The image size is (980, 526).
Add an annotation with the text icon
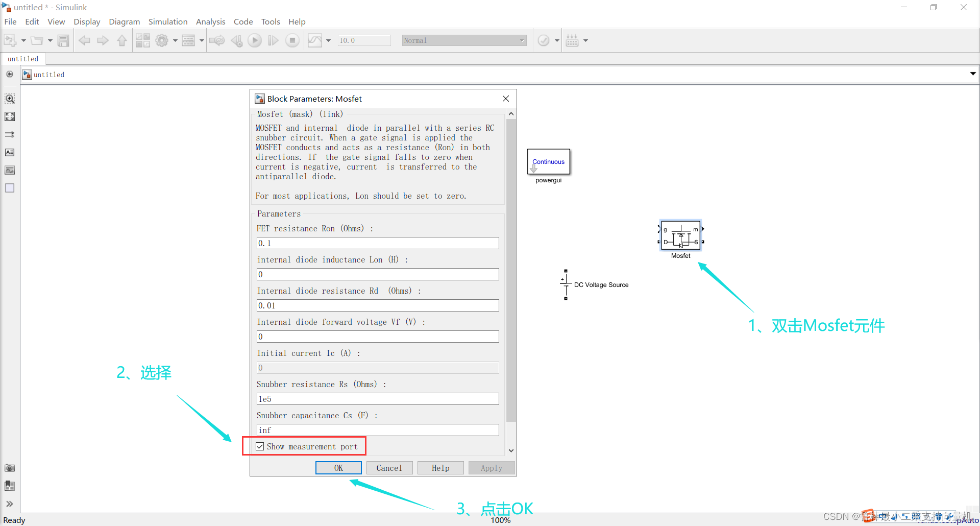tap(10, 152)
